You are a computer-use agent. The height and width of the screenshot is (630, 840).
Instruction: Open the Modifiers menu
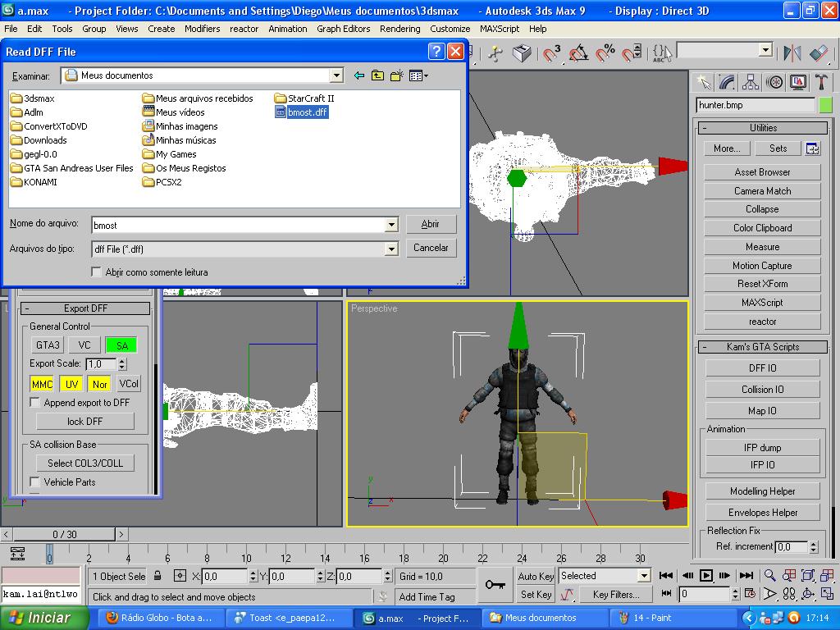click(202, 29)
